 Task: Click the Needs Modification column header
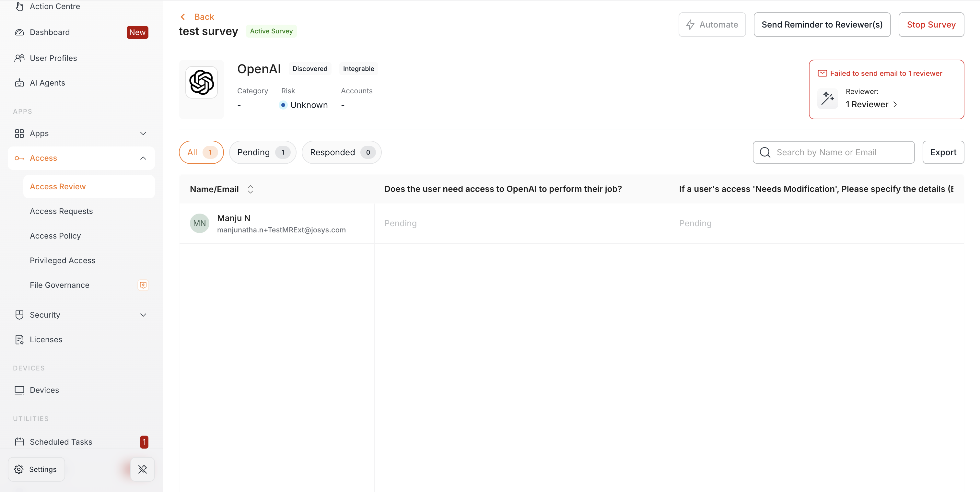tap(816, 189)
